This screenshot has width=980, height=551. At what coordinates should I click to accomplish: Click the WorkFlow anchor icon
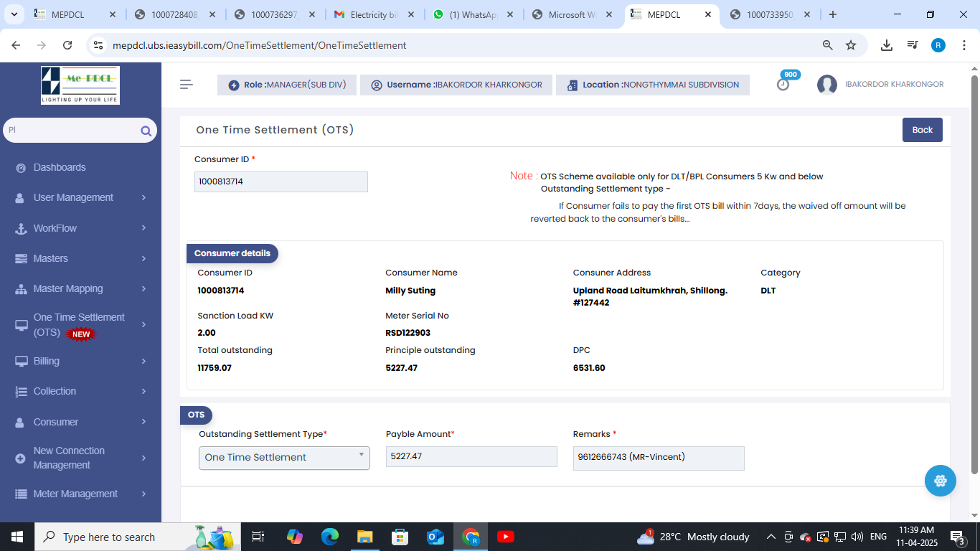[21, 228]
